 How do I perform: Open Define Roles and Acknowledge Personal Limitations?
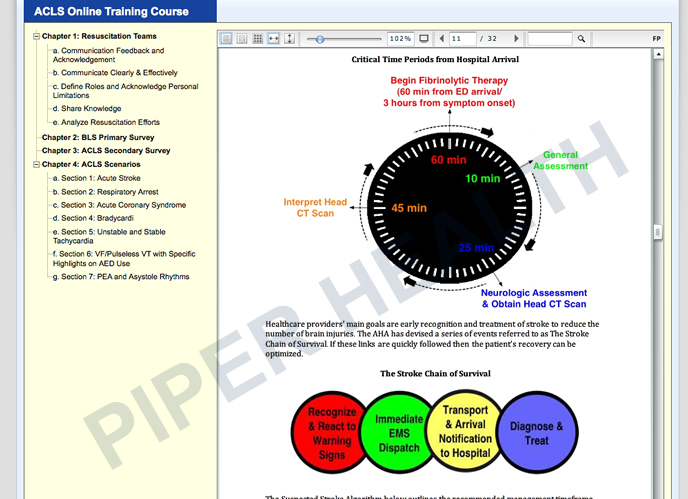click(125, 91)
